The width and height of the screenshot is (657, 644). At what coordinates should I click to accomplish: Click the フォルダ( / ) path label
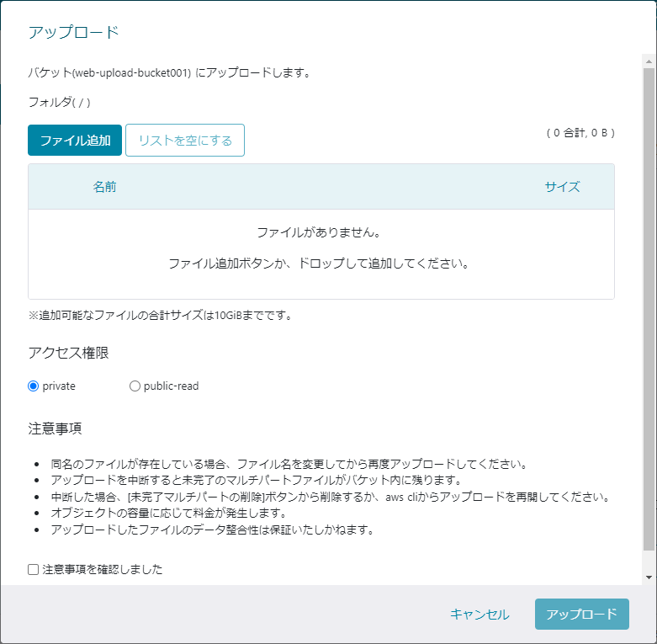(59, 103)
